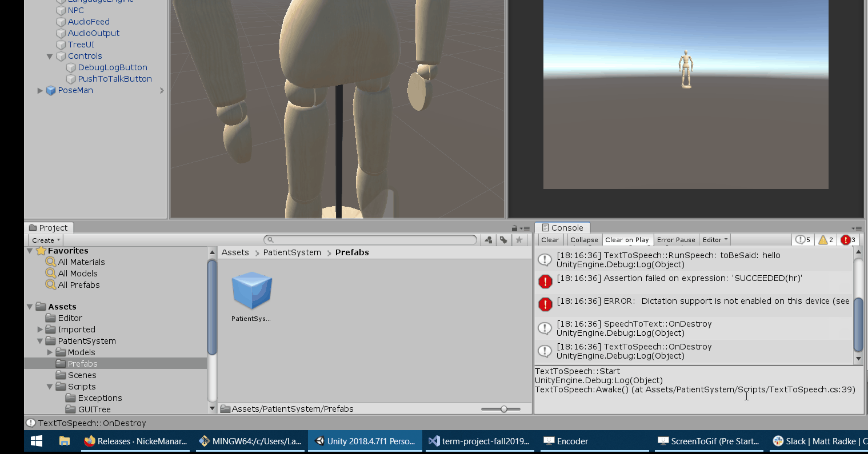This screenshot has width=868, height=454.
Task: Open Unity from the Windows taskbar
Action: (366, 441)
